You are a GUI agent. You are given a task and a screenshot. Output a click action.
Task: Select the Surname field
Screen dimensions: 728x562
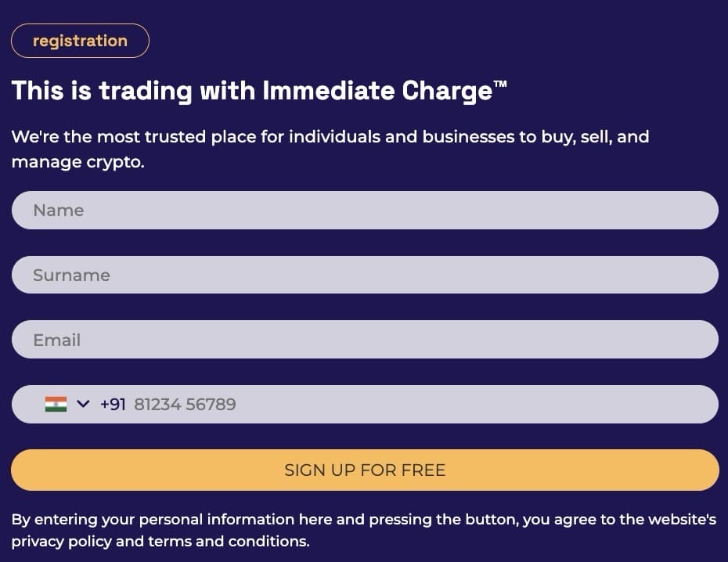(365, 275)
